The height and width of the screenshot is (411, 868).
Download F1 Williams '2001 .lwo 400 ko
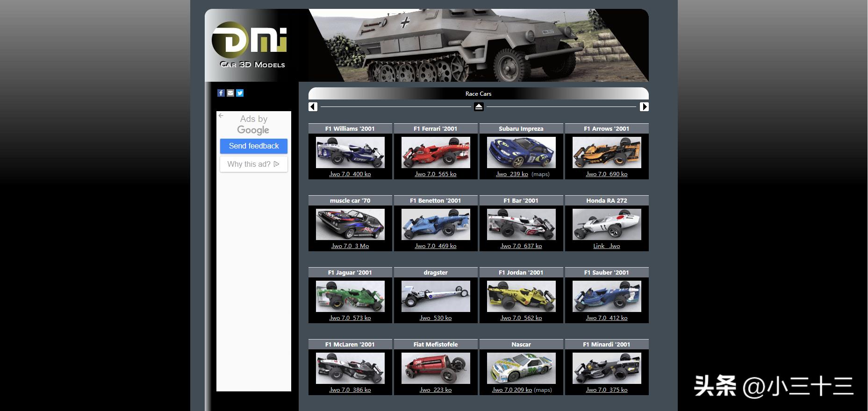pos(350,174)
